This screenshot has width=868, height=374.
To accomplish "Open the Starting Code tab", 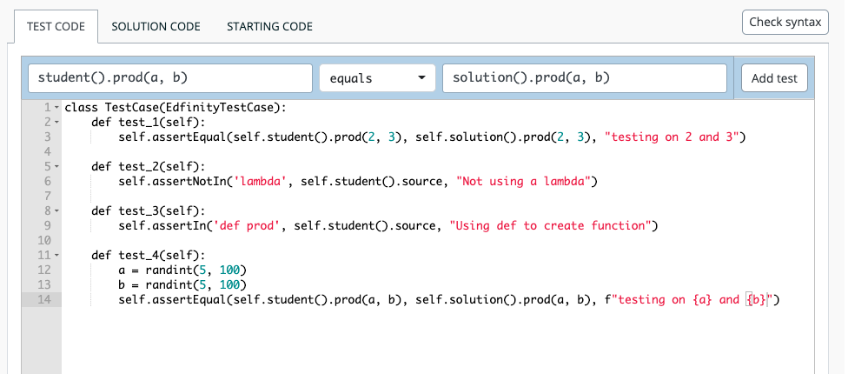I will pos(269,26).
